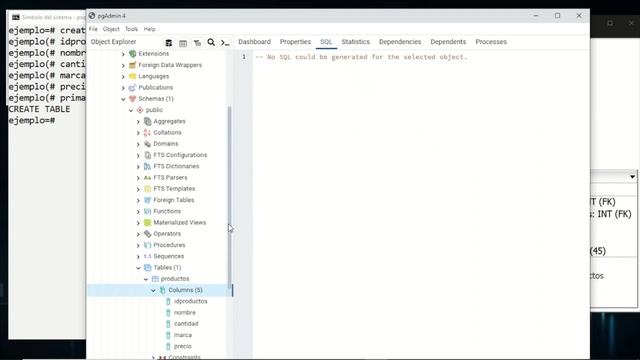
Task: Click the Publications node icon
Action: click(x=132, y=87)
